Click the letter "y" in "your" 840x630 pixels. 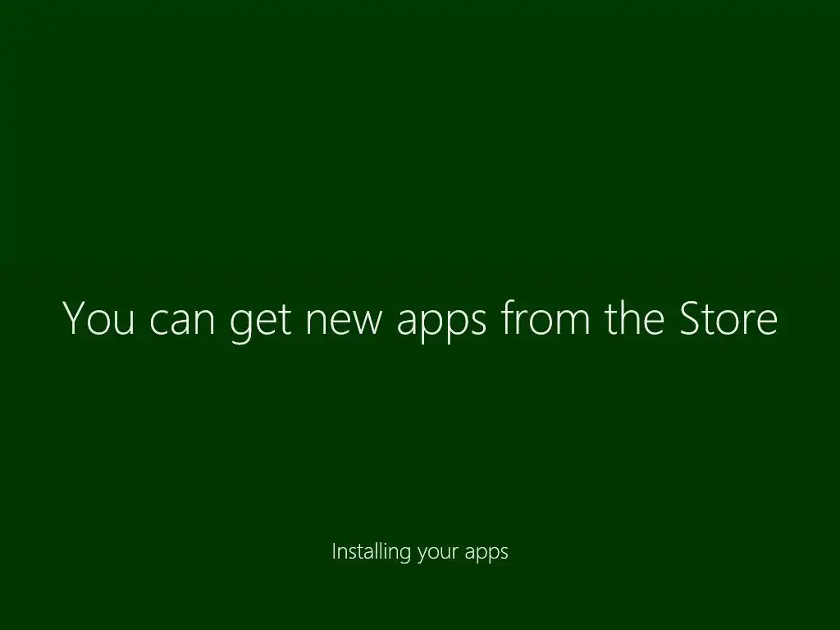[x=422, y=555]
